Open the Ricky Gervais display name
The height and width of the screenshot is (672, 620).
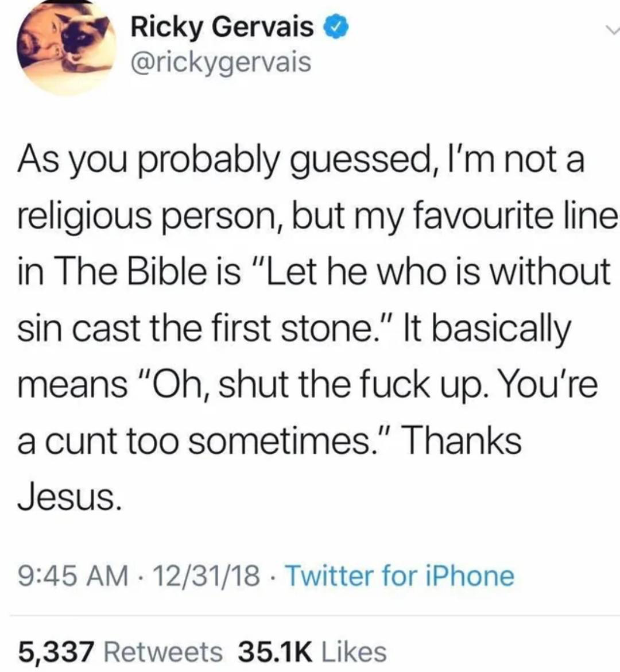pos(223,27)
